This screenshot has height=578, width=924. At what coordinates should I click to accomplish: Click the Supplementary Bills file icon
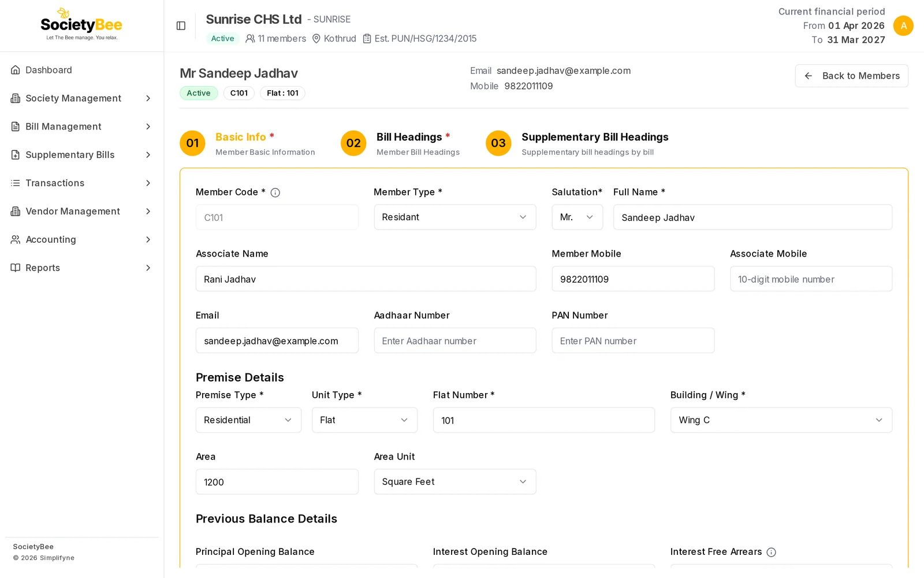(16, 155)
